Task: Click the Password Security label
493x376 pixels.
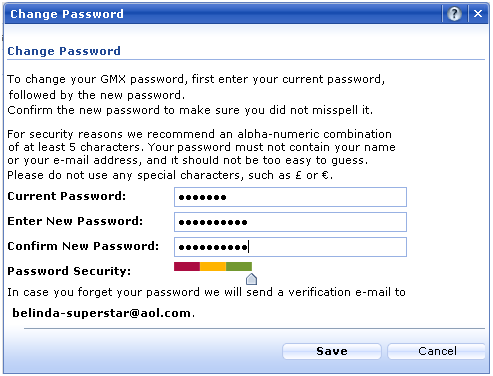Action: (x=69, y=271)
